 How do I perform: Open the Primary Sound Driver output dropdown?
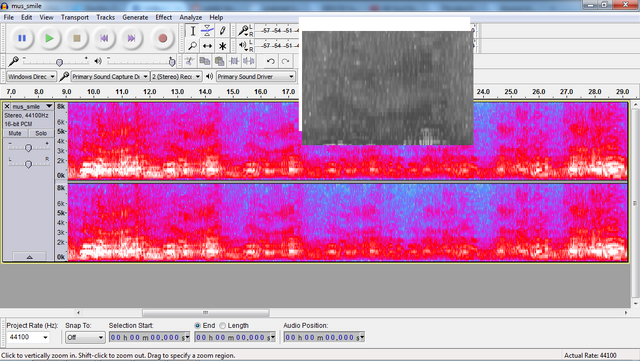[256, 76]
